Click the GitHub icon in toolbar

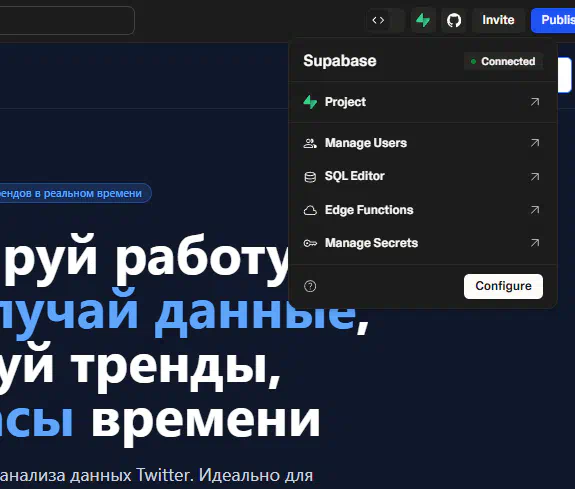pos(454,20)
